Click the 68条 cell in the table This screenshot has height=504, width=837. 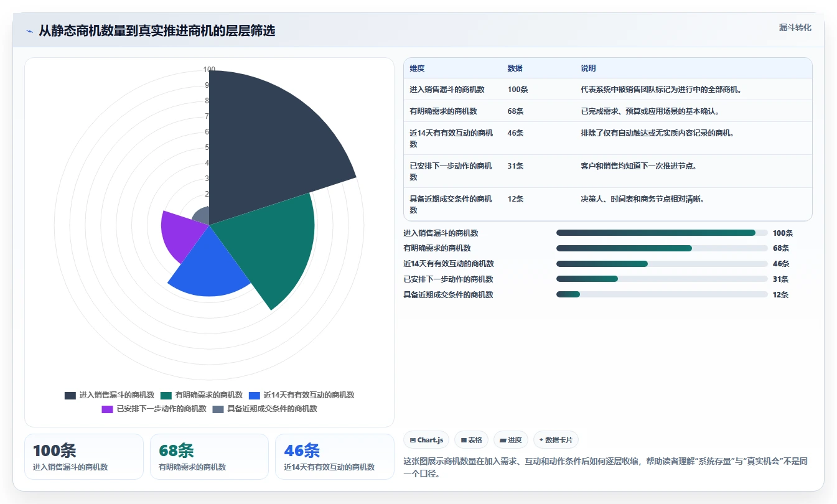pyautogui.click(x=515, y=111)
